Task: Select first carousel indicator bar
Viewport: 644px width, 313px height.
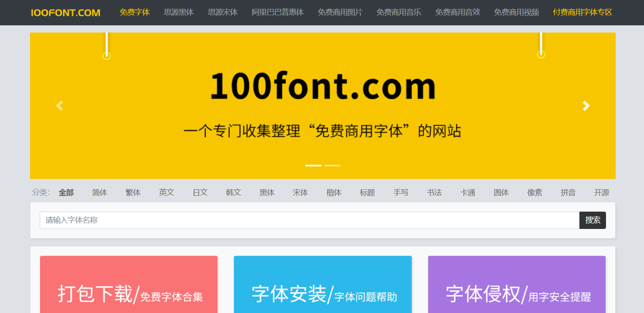Action: [x=313, y=165]
